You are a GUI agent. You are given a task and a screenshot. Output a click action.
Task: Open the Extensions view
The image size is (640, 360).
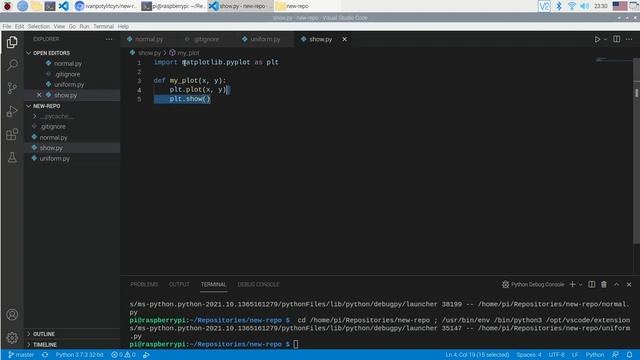pyautogui.click(x=12, y=134)
